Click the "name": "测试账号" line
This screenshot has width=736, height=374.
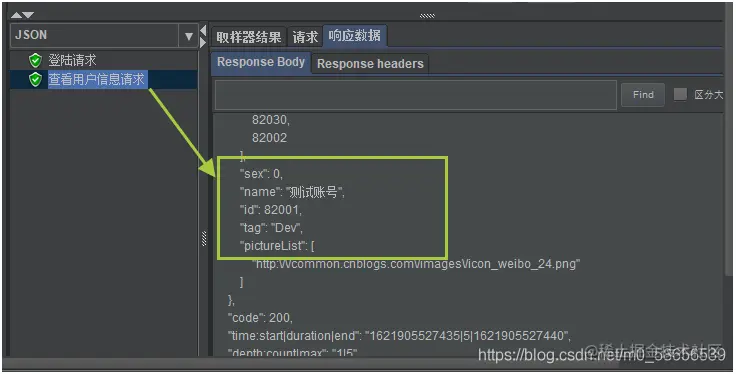(292, 192)
